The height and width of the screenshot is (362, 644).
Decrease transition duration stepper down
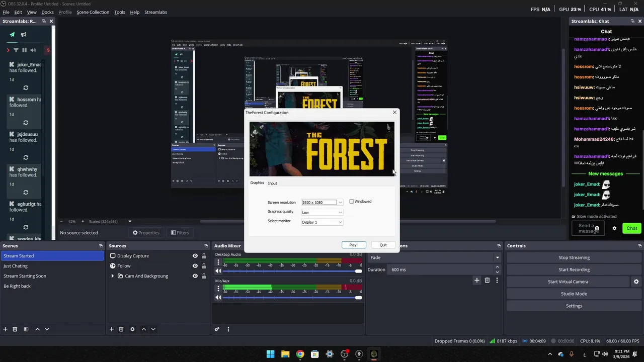497,272
